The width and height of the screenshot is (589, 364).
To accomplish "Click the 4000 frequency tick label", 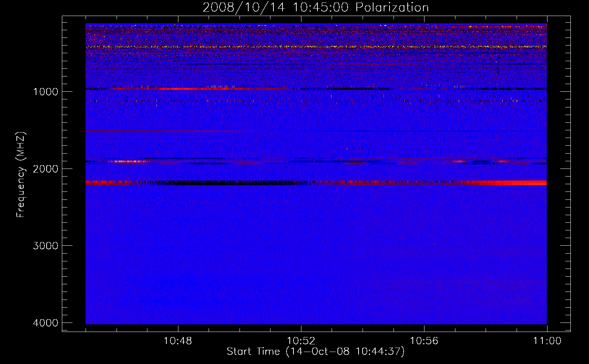I will (x=46, y=323).
